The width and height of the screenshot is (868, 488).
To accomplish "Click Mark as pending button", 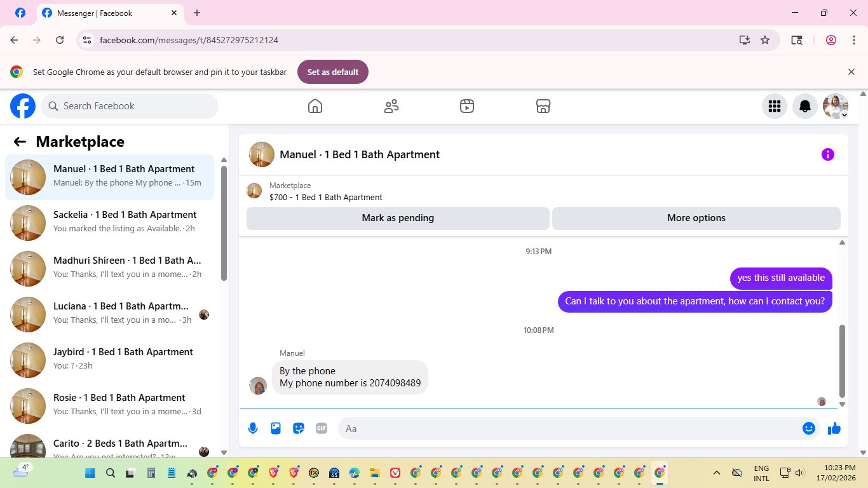I will coord(398,218).
